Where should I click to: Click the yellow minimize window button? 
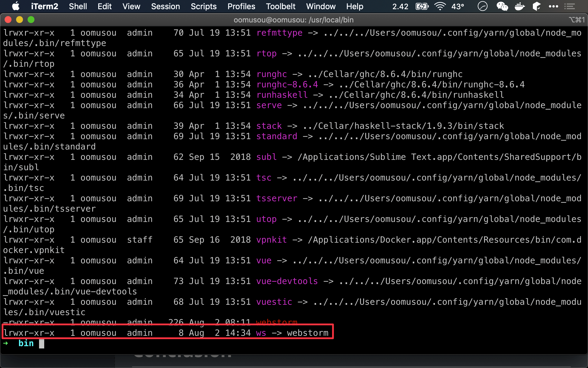[20, 20]
